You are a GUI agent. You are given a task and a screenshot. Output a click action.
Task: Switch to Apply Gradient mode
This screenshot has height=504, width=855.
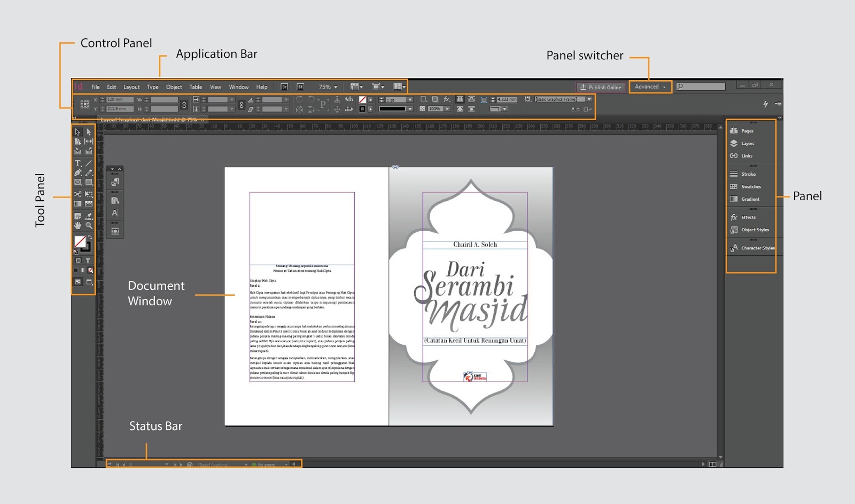[x=83, y=270]
